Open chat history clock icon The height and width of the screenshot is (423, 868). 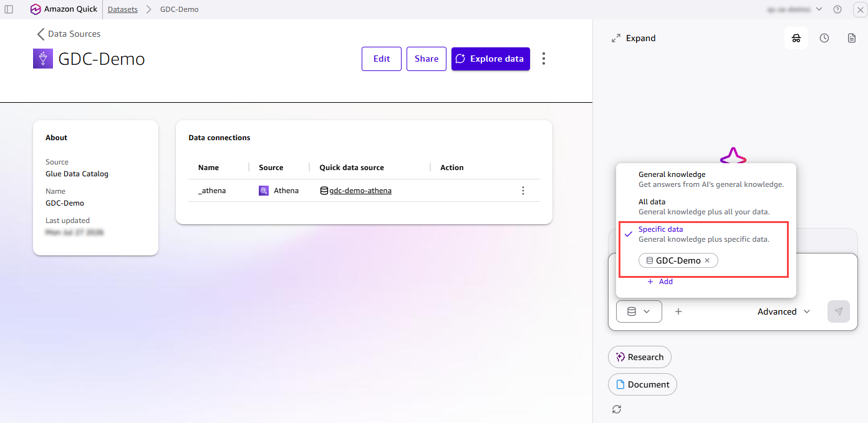[824, 38]
